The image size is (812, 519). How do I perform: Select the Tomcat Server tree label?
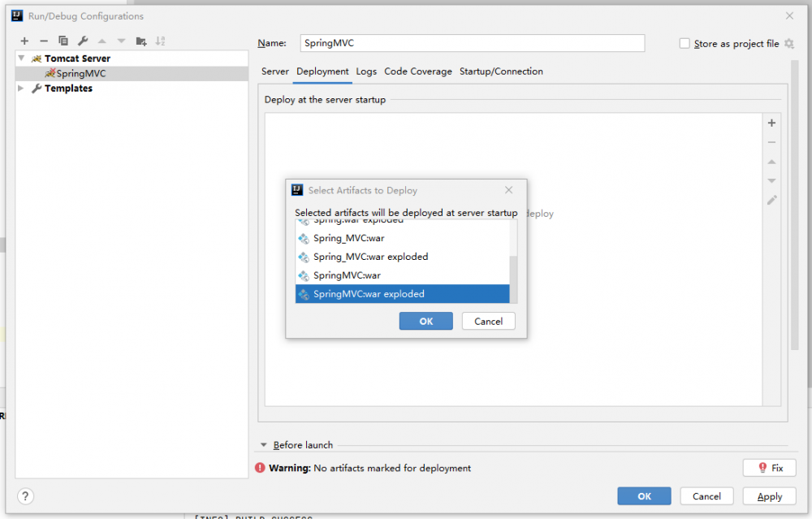coord(77,58)
